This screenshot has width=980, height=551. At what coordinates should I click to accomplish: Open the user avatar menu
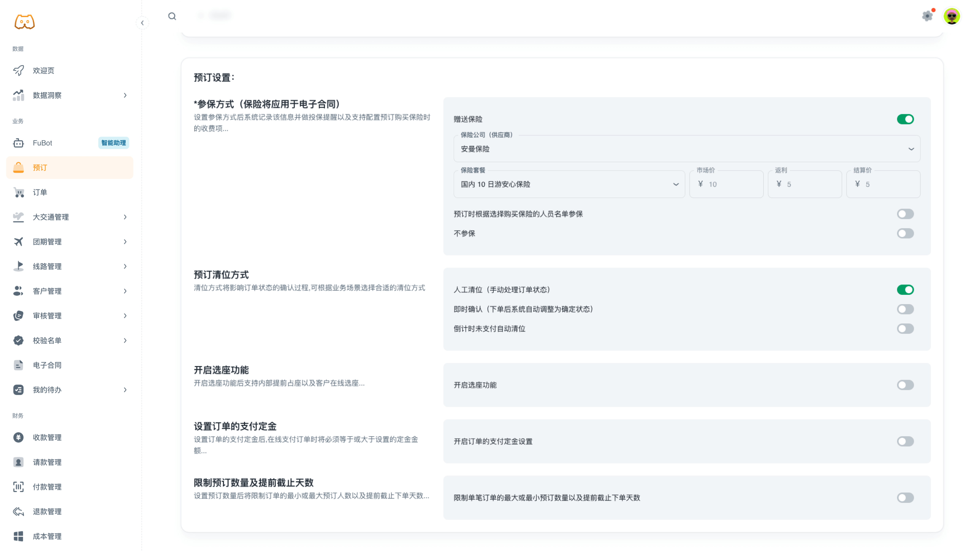(x=952, y=16)
